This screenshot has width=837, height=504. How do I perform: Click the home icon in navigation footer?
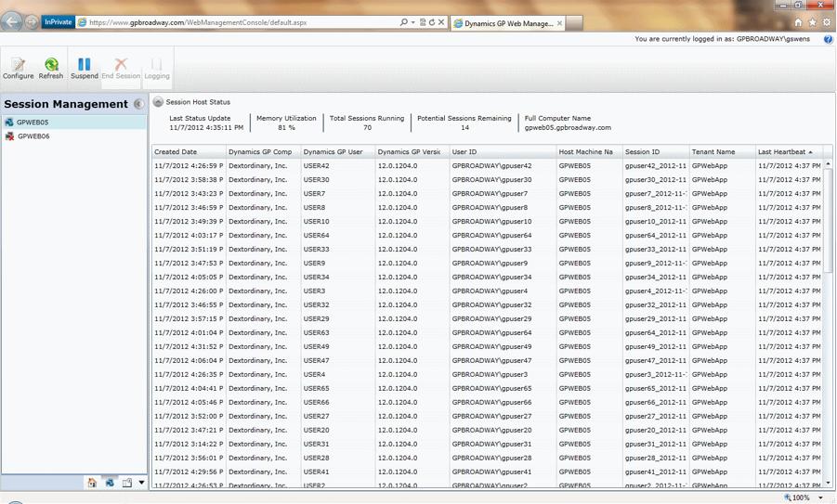tap(92, 483)
